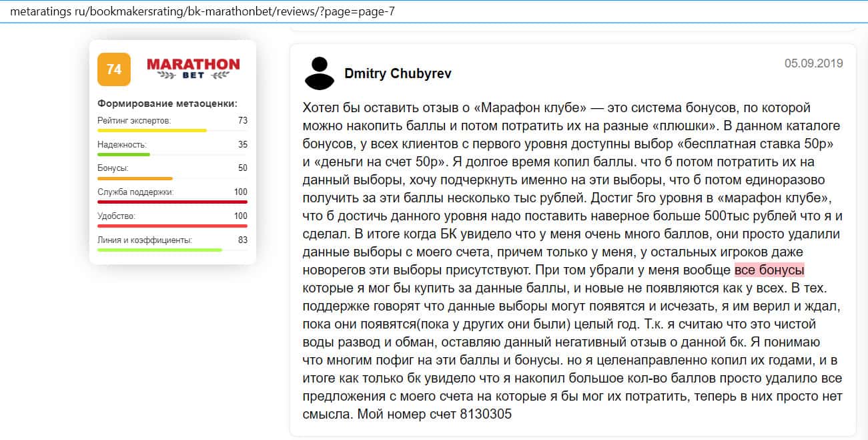Click the URL in the address bar
Screen dimensions: 868x440
pos(202,11)
